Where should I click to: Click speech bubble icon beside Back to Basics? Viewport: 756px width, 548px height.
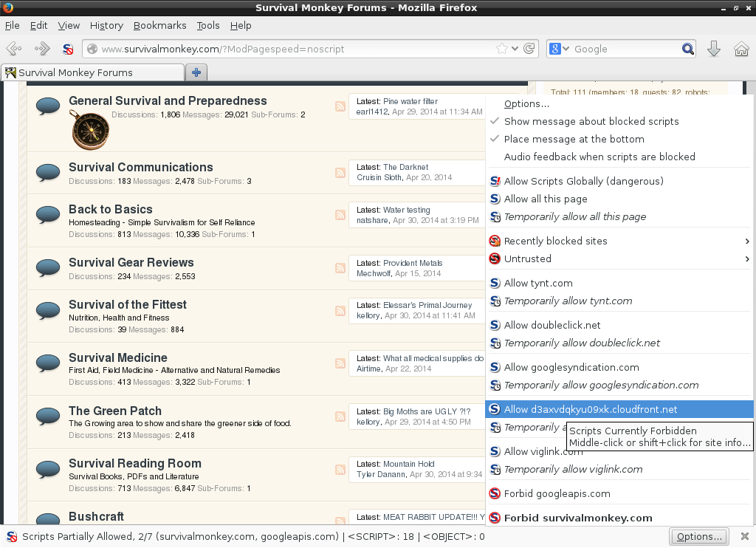click(48, 215)
